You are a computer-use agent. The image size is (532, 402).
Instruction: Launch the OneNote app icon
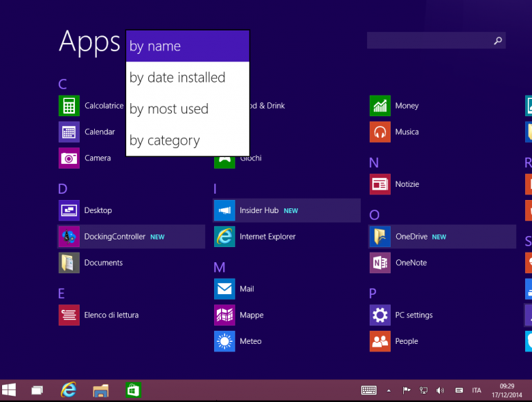point(380,263)
